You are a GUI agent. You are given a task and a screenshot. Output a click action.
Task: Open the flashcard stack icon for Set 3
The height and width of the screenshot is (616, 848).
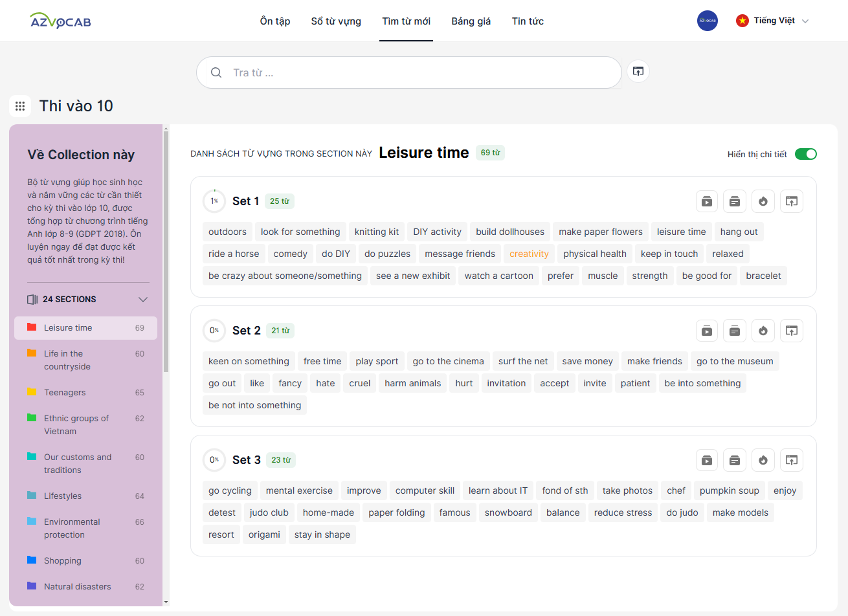point(735,460)
